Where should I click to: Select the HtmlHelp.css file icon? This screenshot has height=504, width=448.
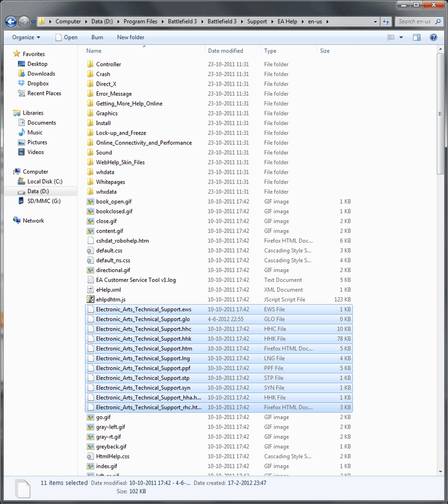[x=90, y=456]
